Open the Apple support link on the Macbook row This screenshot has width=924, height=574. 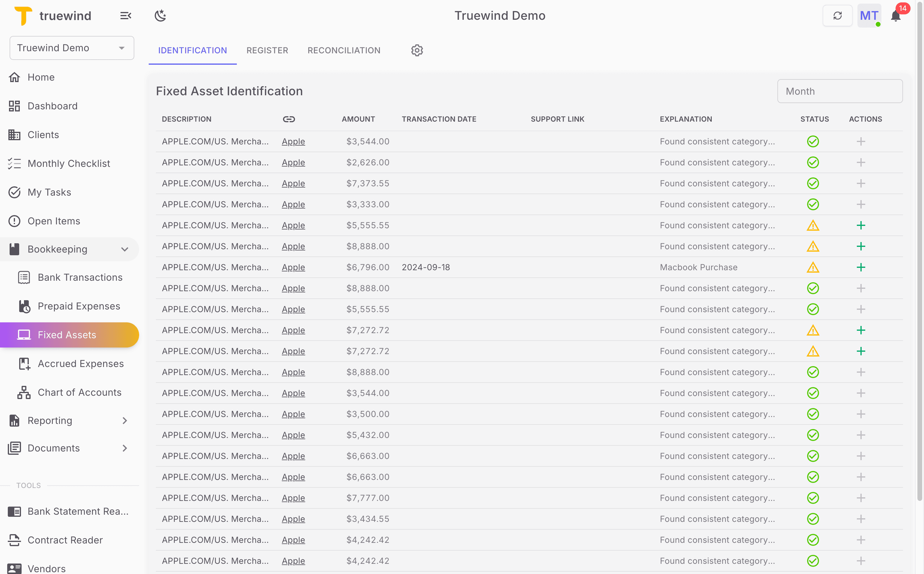[293, 267]
